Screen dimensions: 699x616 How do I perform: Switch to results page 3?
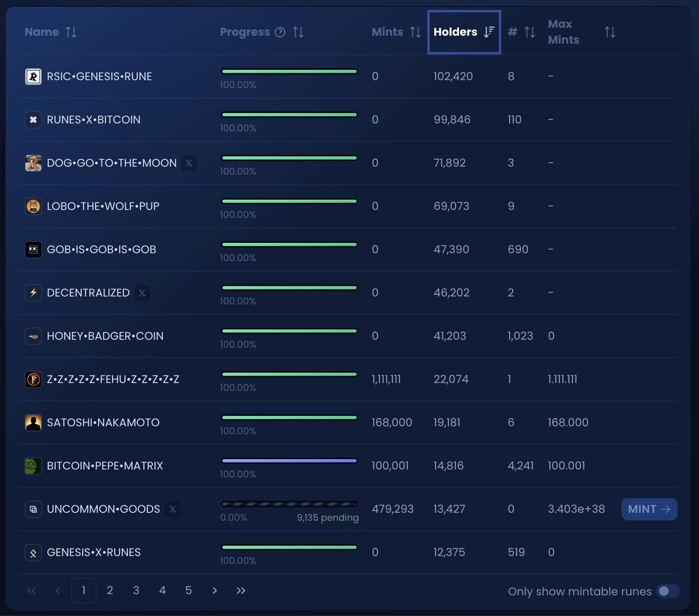[x=136, y=590]
